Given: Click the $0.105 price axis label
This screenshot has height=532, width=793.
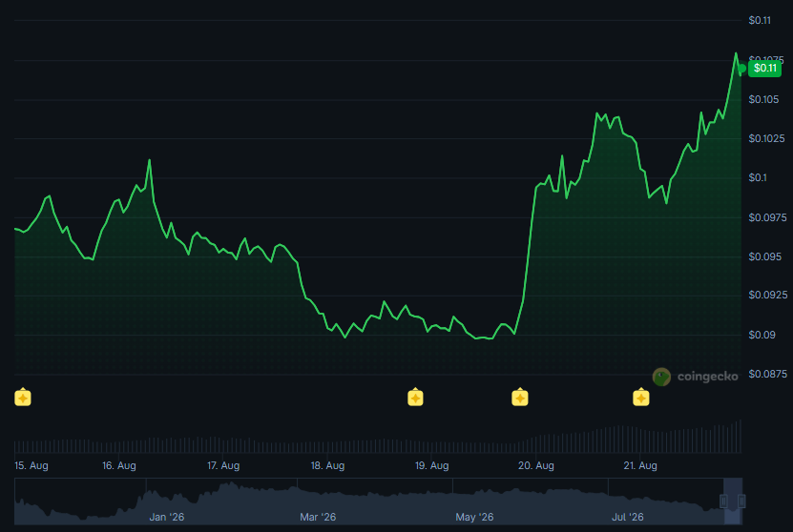Looking at the screenshot, I should [x=763, y=99].
